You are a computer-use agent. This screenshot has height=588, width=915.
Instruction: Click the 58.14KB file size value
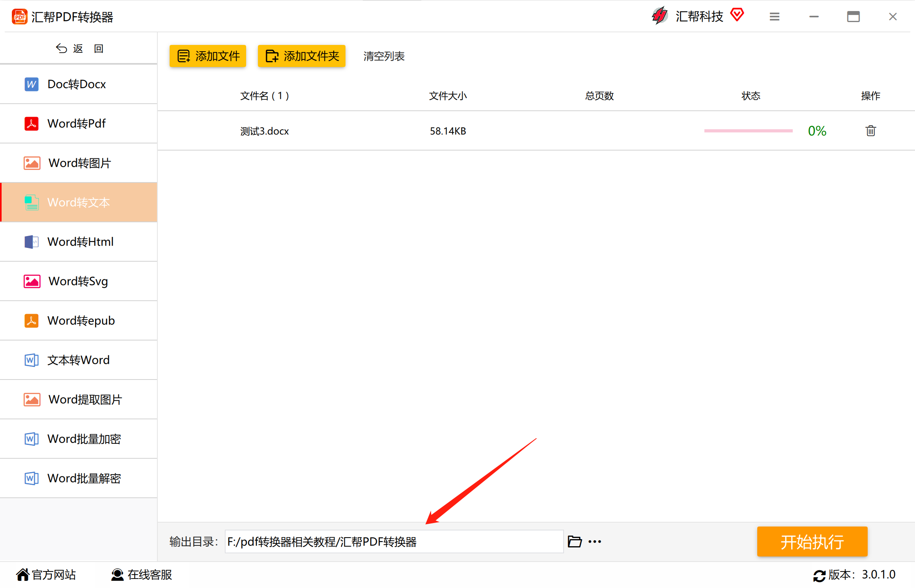pyautogui.click(x=448, y=131)
